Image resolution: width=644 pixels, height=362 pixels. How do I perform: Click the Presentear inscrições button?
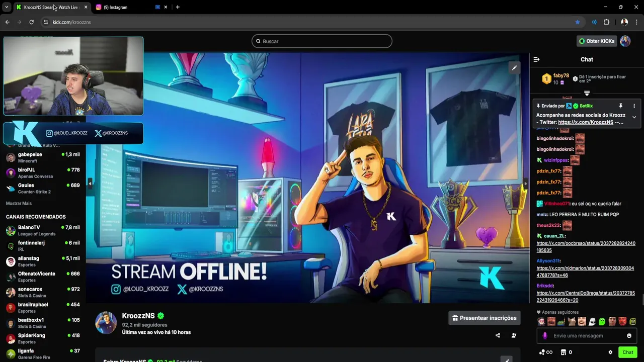[485, 318]
